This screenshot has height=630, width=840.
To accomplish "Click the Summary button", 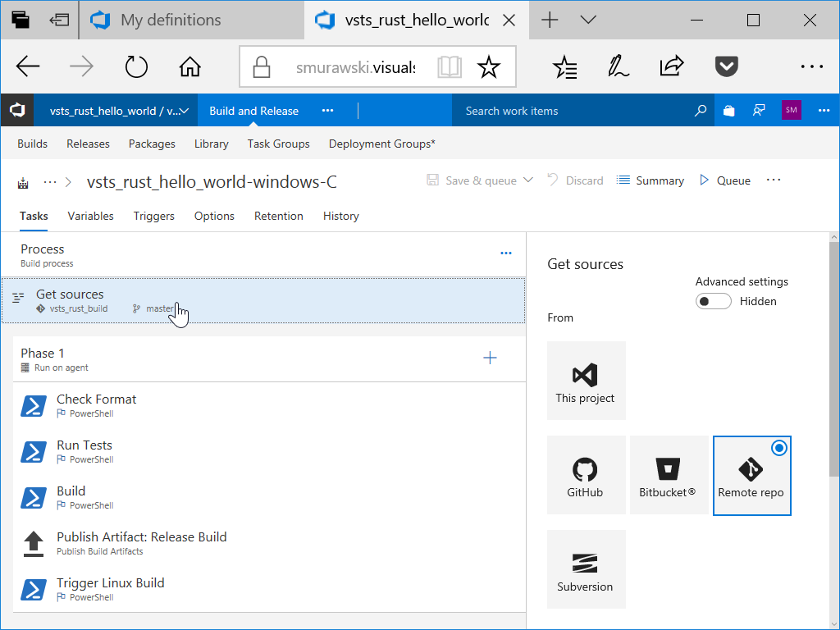I will tap(650, 180).
